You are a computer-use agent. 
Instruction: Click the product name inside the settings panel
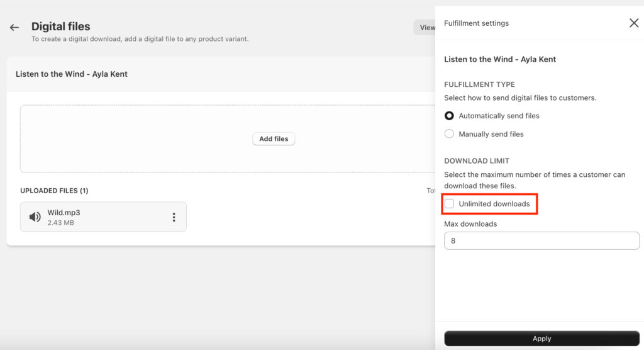tap(500, 59)
